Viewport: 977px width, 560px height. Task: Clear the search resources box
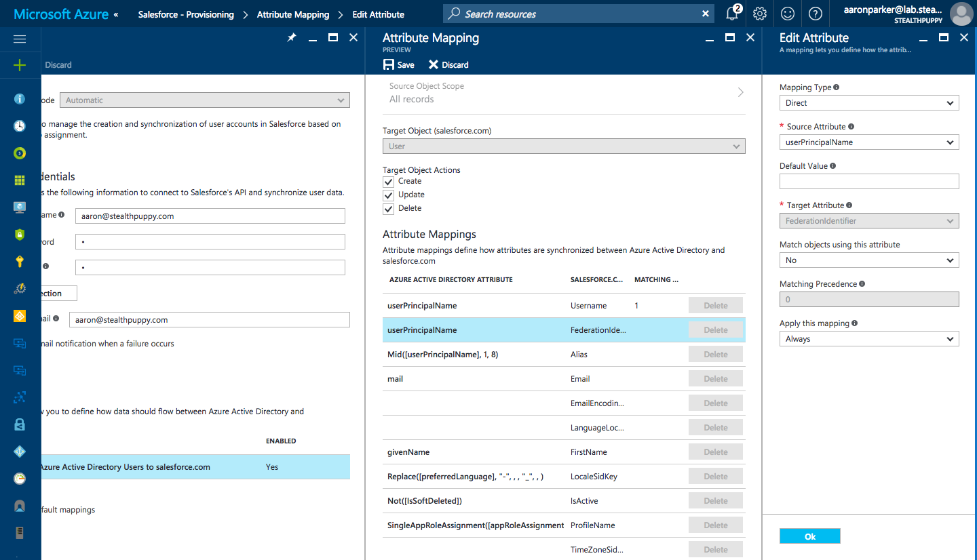(706, 14)
